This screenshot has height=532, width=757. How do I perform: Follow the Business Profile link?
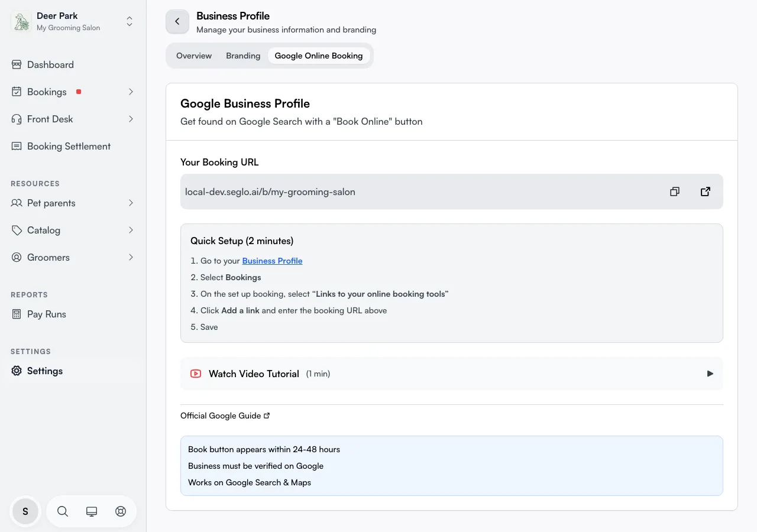(x=272, y=261)
